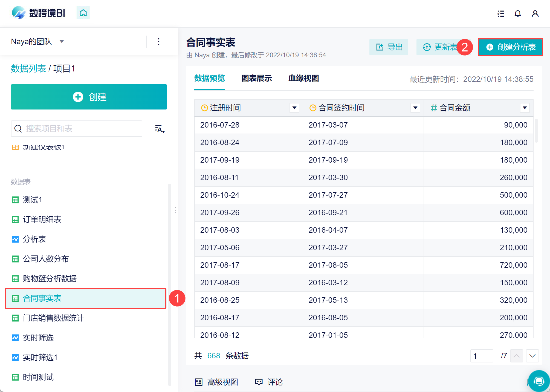Screen dimensions: 550x392
Task: Open the customer support chat bubble
Action: 539,381
